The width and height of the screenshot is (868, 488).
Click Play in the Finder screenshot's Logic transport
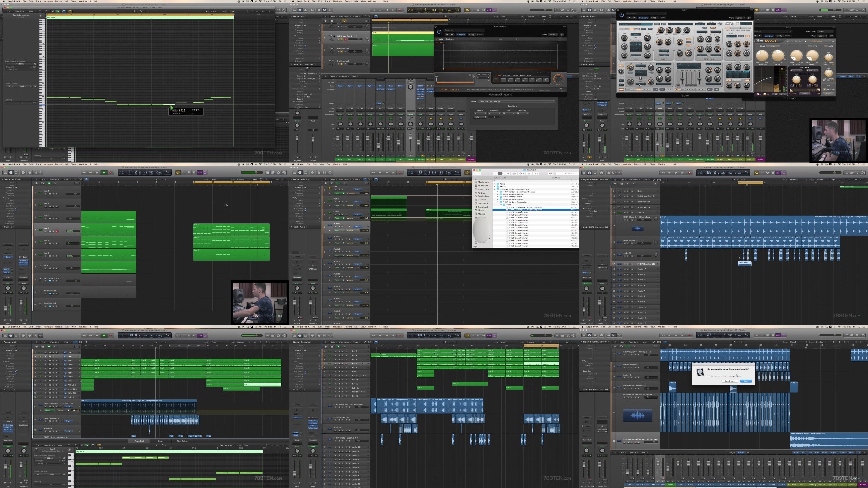(x=393, y=172)
